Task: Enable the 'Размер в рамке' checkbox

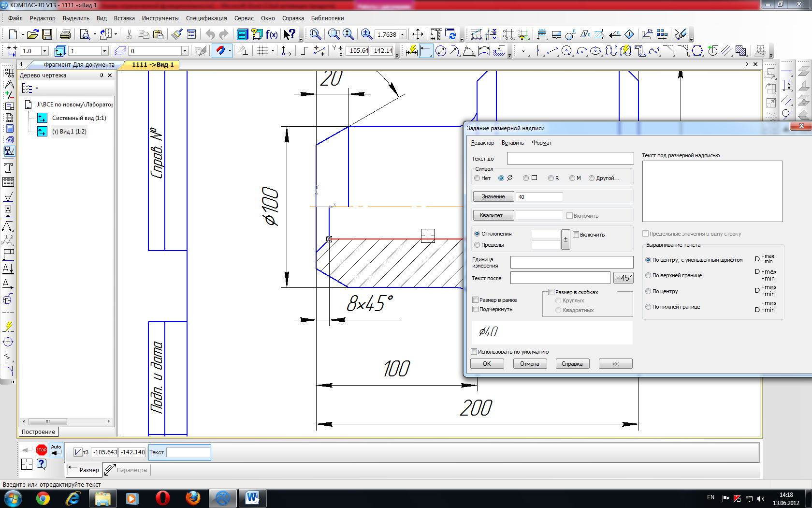Action: 476,300
